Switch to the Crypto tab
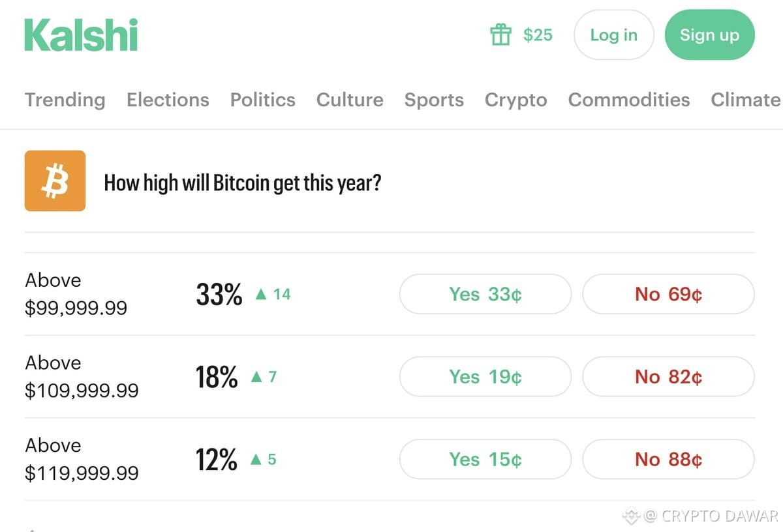783x532 pixels. 515,100
